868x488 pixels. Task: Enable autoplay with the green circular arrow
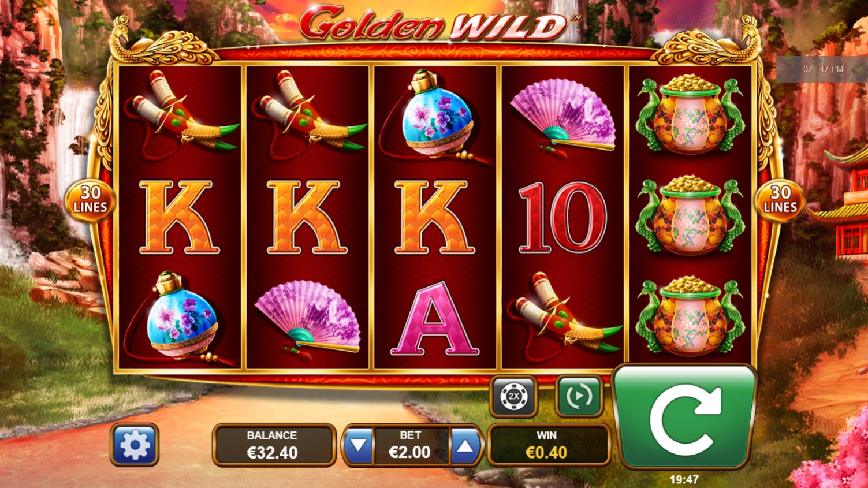click(579, 396)
